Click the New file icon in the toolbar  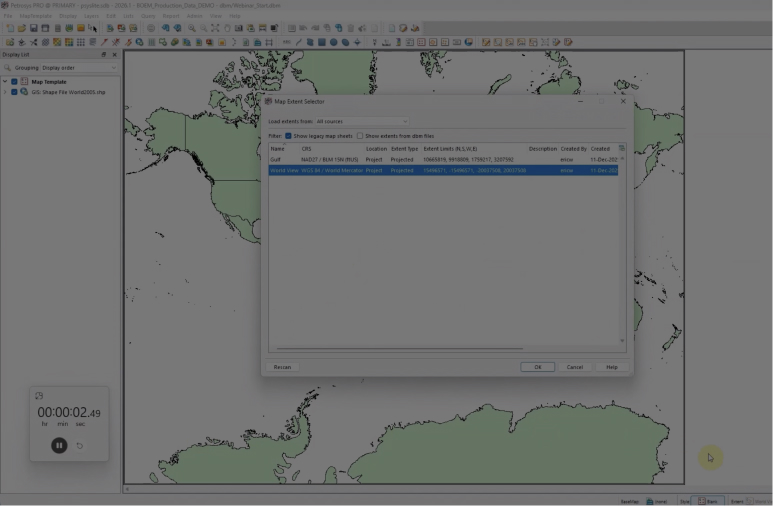[x=9, y=28]
